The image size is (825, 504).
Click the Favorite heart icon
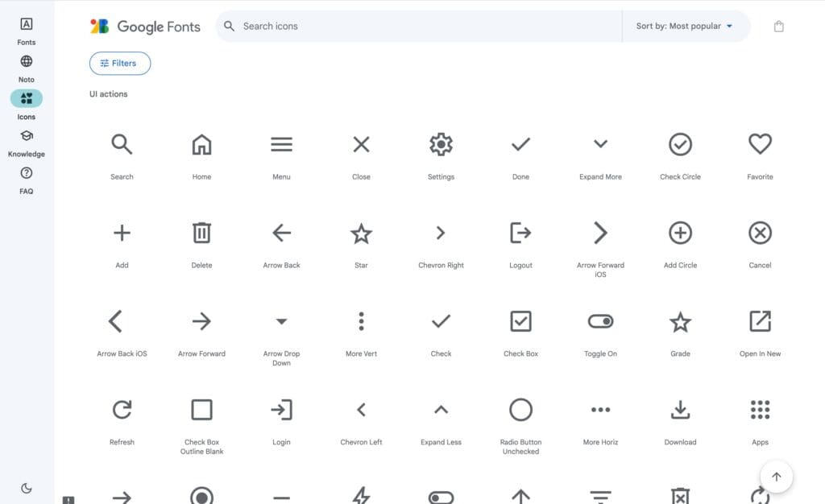coord(759,143)
